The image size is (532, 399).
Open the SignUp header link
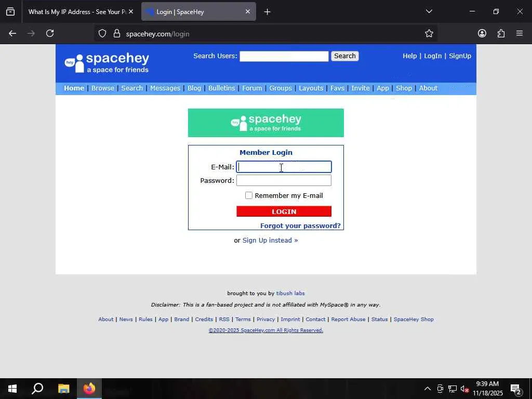click(460, 56)
